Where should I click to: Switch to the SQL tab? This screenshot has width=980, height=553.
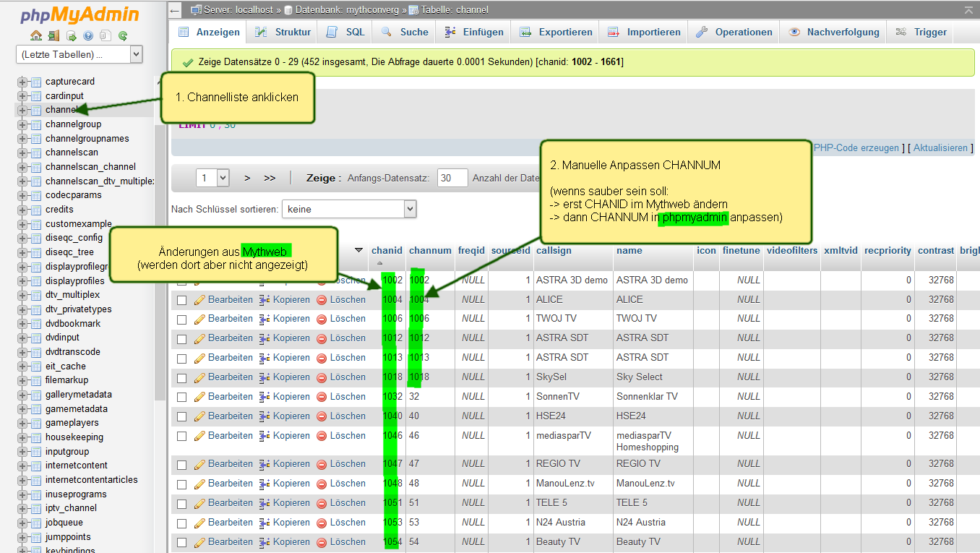345,32
